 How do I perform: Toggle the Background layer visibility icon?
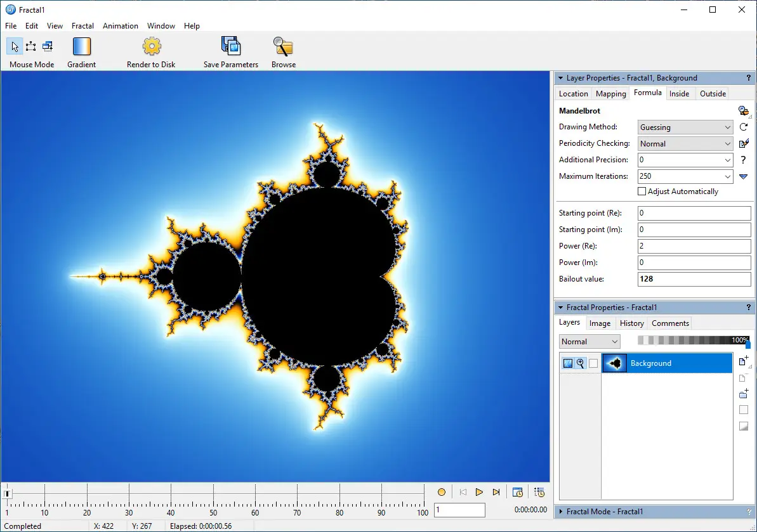coord(568,363)
